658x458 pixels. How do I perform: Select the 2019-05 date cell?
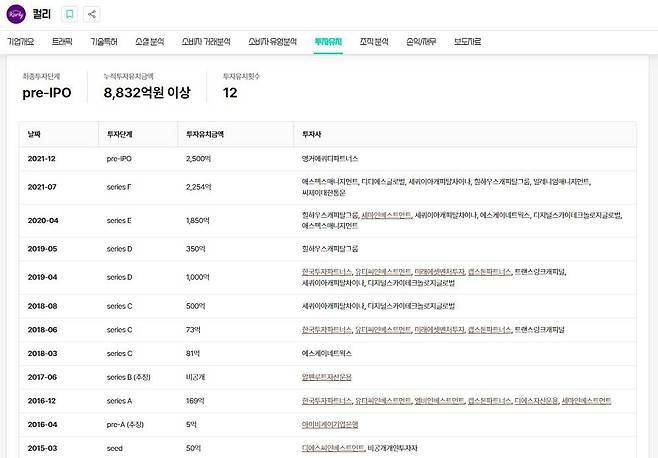(42, 249)
